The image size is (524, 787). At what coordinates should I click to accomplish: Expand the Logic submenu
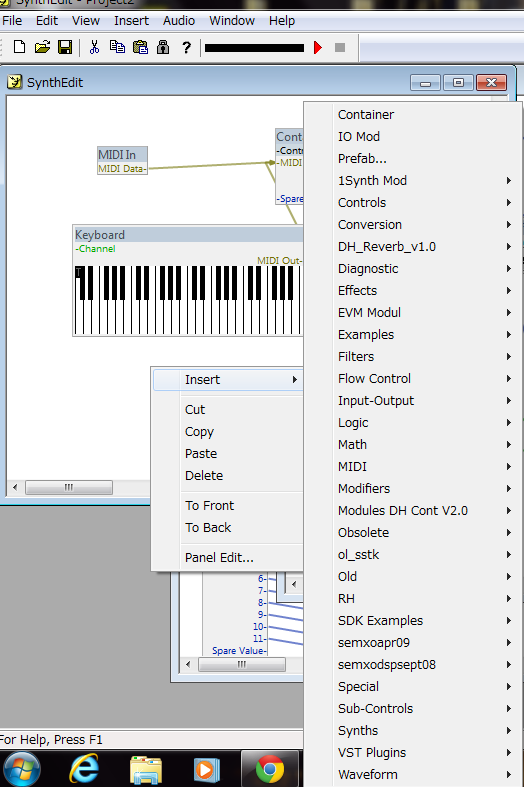click(413, 423)
